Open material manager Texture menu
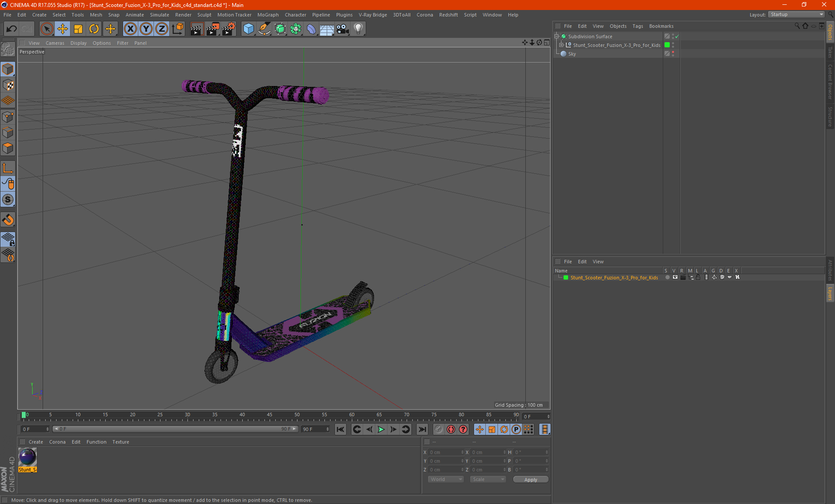The image size is (835, 504). [120, 442]
